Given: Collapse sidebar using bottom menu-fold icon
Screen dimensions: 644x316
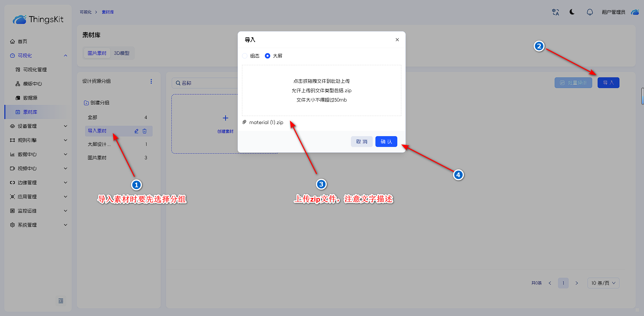Looking at the screenshot, I should pos(61,301).
